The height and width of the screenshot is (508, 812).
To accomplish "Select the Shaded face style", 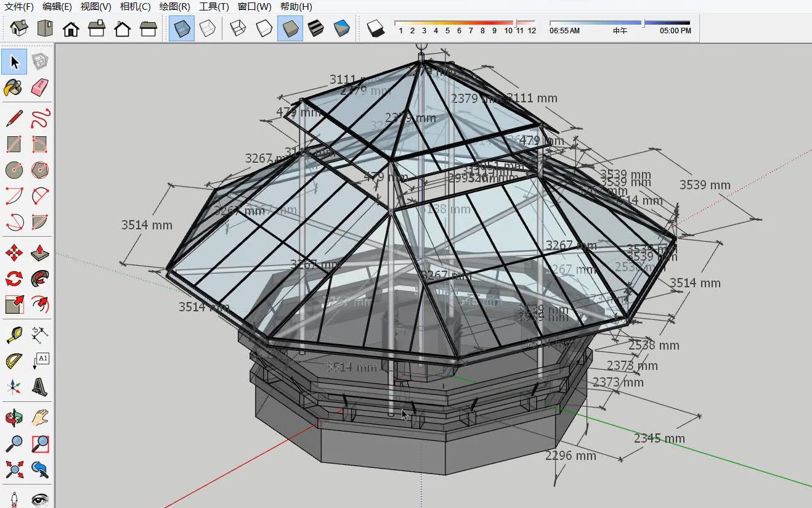I will click(x=290, y=28).
